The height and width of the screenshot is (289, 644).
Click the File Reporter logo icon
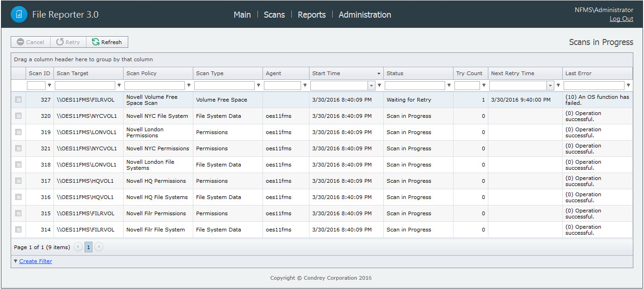[x=19, y=14]
